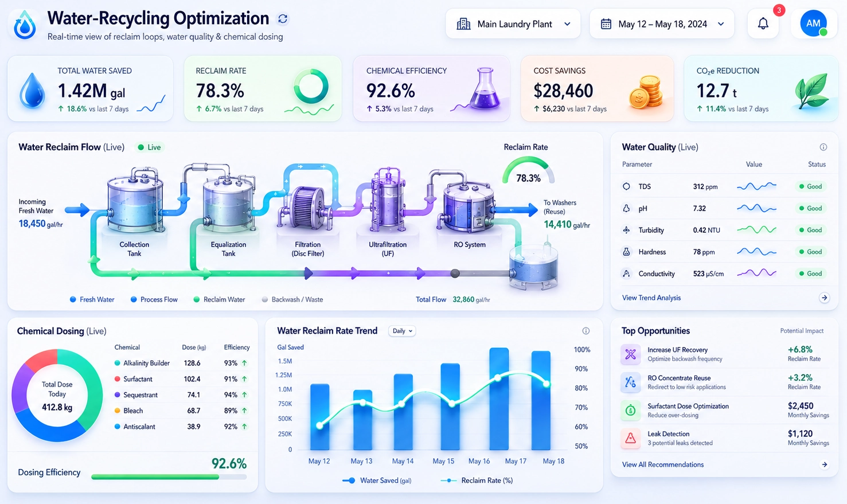Click the TDS parameter icon

626,186
